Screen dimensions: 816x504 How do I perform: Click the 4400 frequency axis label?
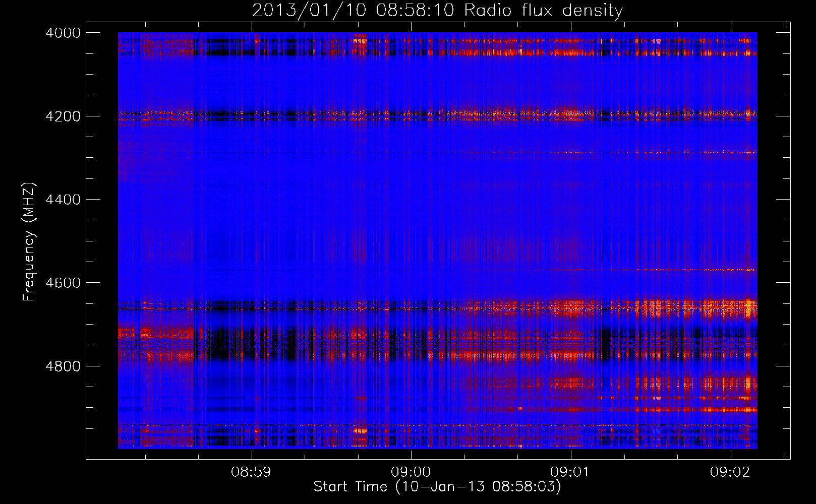[63, 200]
